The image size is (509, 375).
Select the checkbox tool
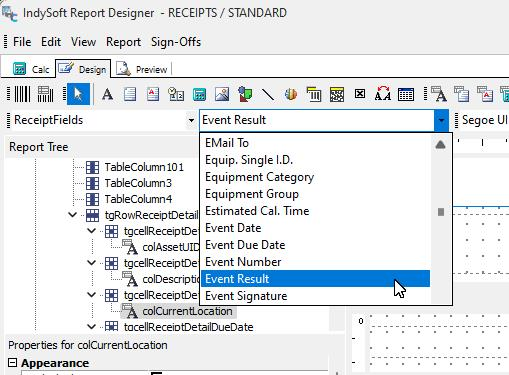pos(360,94)
